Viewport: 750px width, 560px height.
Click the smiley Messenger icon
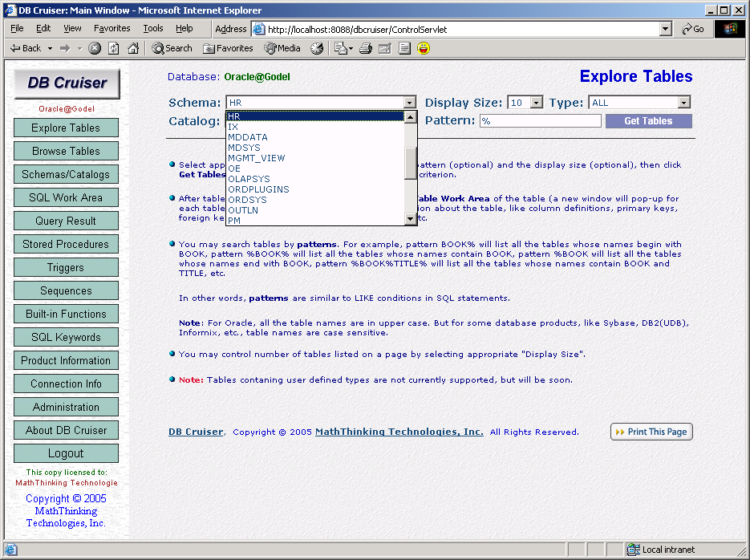coord(424,48)
